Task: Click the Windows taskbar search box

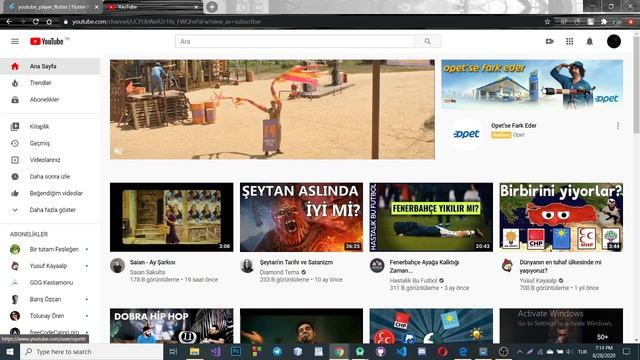Action: pyautogui.click(x=91, y=351)
